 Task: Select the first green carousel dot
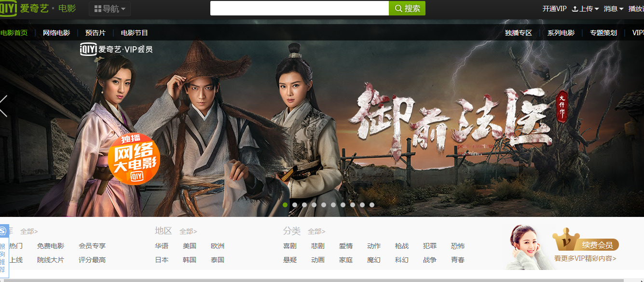point(285,205)
